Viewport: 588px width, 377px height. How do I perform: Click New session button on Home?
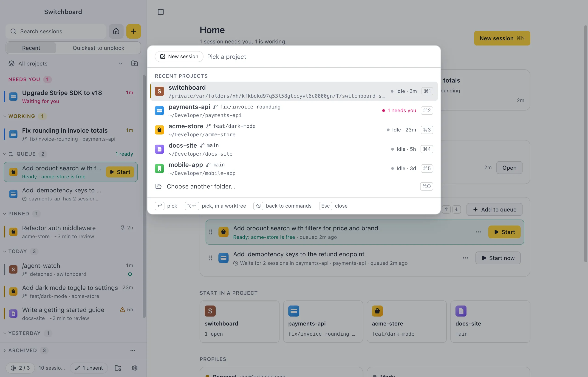coord(502,38)
